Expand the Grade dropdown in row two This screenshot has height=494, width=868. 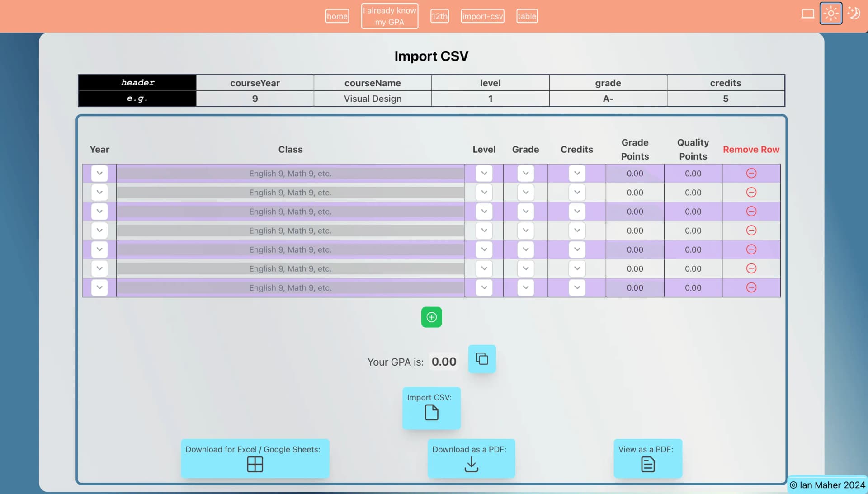coord(525,193)
